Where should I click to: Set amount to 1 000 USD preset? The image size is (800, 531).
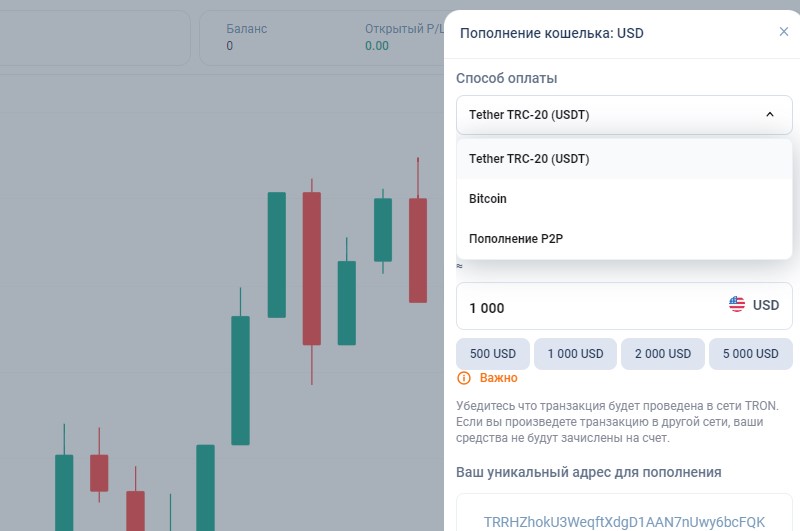[x=574, y=354]
